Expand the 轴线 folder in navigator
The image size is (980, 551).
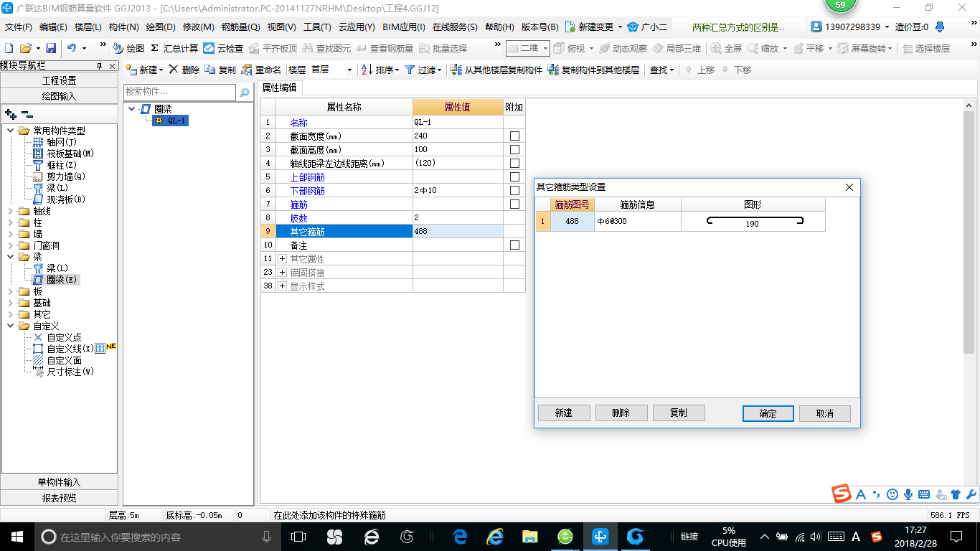pyautogui.click(x=11, y=211)
